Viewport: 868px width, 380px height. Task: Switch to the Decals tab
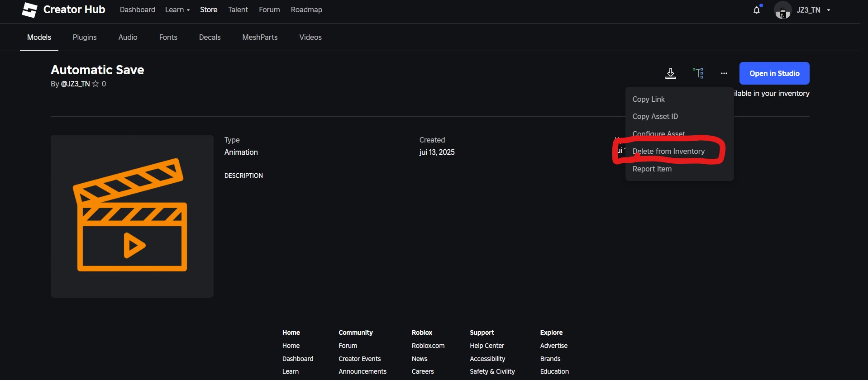pos(210,37)
